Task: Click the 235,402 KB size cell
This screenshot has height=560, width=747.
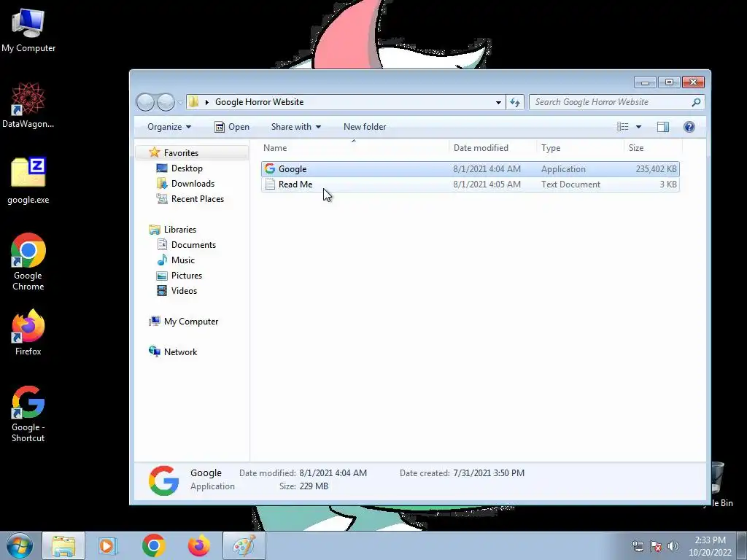Action: [656, 169]
